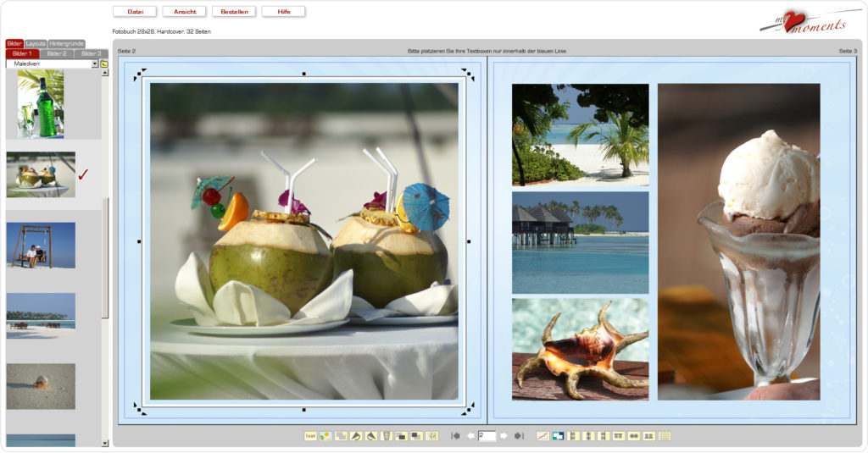
Task: Select the palm beach photo on page 3
Action: (580, 135)
